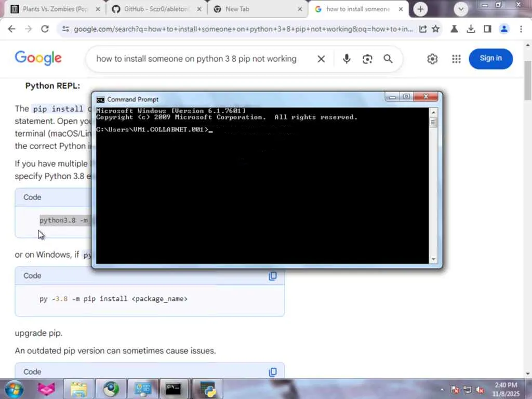
Task: Click the network tray icon
Action: coord(467,390)
